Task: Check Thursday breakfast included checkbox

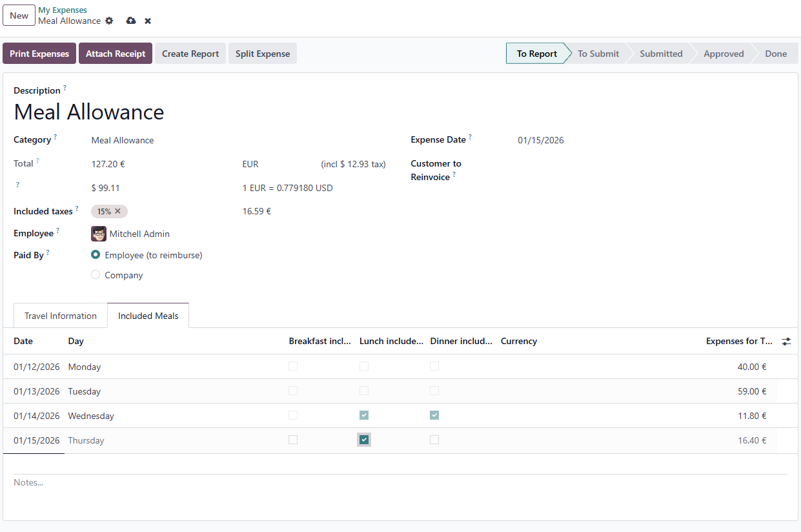Action: pyautogui.click(x=293, y=440)
